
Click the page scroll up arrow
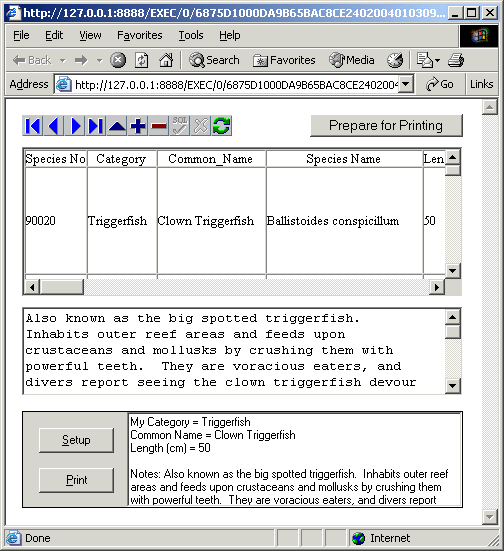pyautogui.click(x=490, y=107)
